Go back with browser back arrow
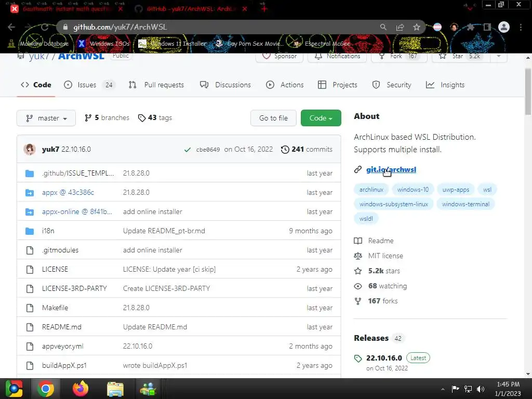Screen dimensions: 532x399 (11, 27)
